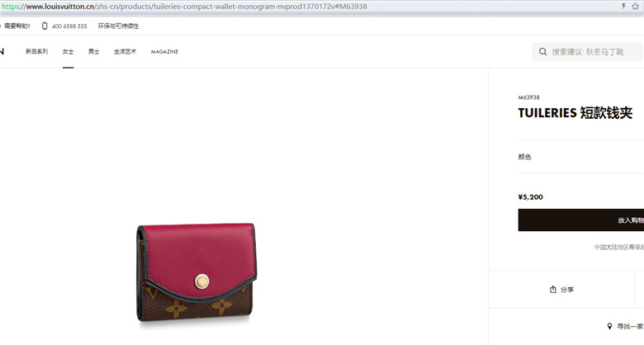
Task: Click the lightning bolt icon in address bar
Action: pos(623,6)
